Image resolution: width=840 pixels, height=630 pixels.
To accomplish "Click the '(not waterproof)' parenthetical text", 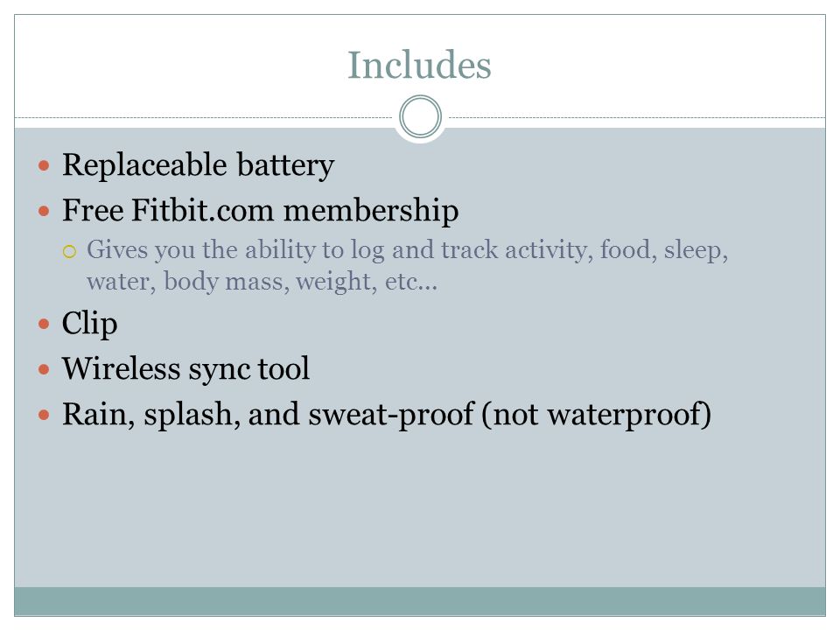I will (x=596, y=415).
